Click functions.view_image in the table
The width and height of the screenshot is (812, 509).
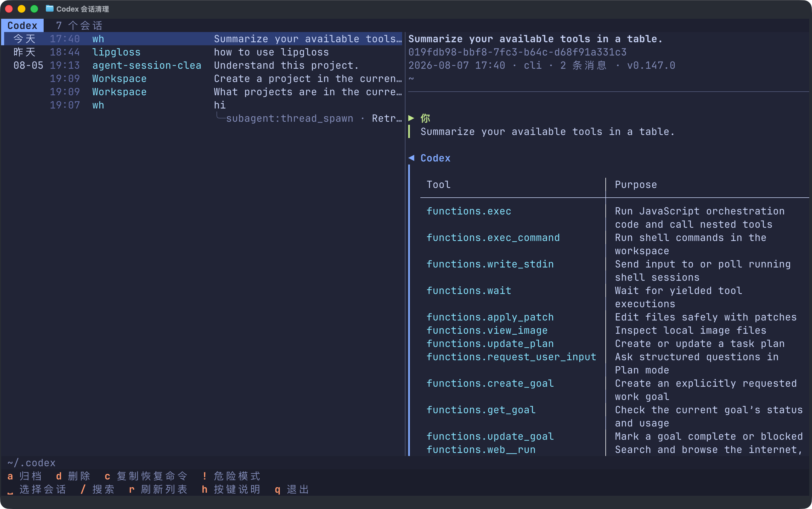(x=487, y=330)
